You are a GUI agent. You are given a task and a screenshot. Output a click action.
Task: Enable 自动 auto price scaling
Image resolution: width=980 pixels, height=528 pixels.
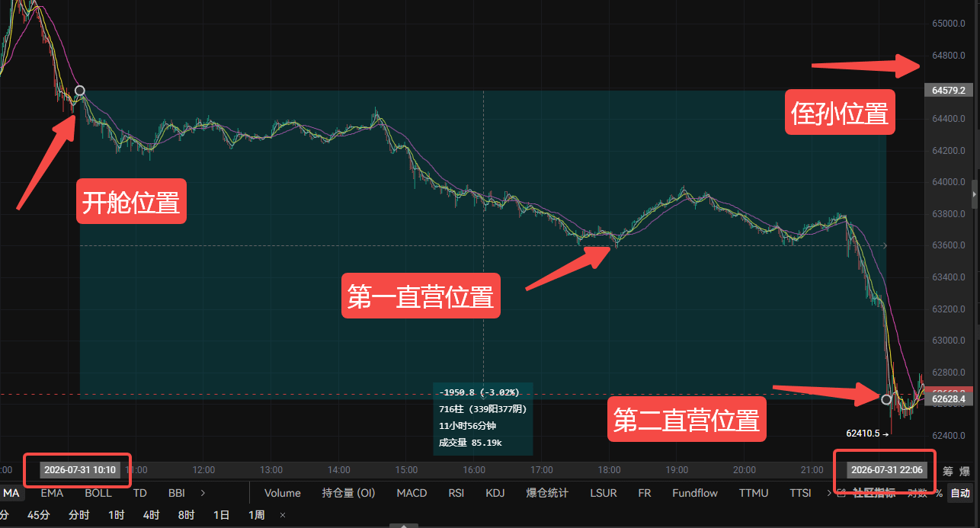[960, 493]
